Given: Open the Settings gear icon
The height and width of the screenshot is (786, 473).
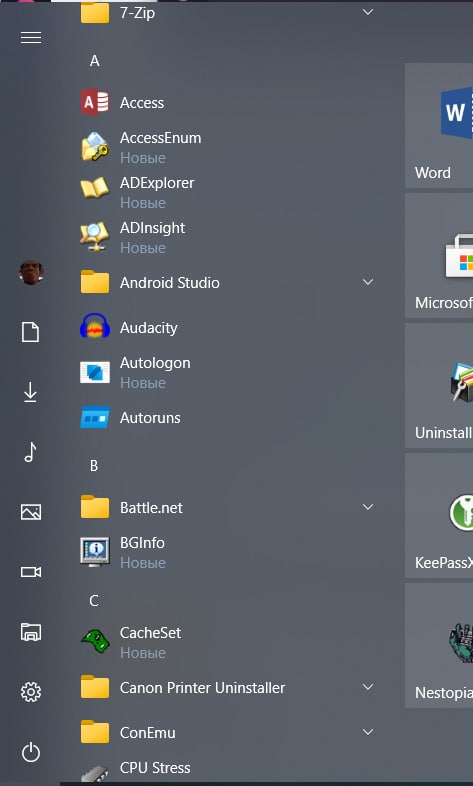Looking at the screenshot, I should tap(31, 692).
